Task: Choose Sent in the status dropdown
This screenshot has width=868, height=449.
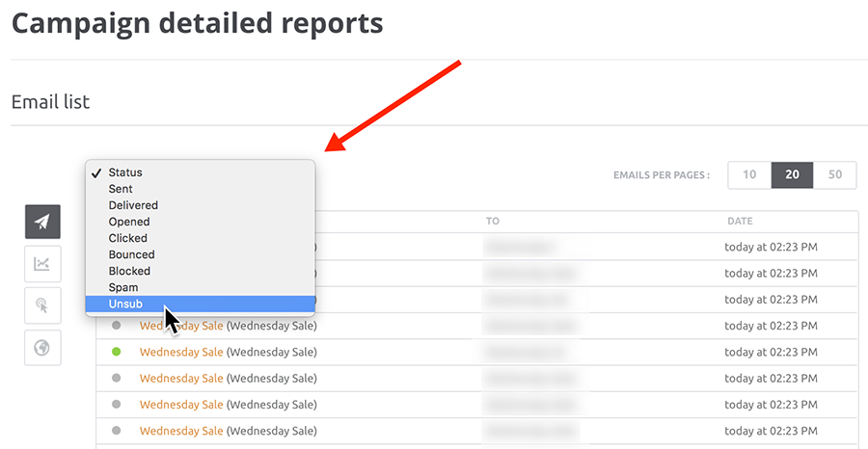Action: point(200,189)
